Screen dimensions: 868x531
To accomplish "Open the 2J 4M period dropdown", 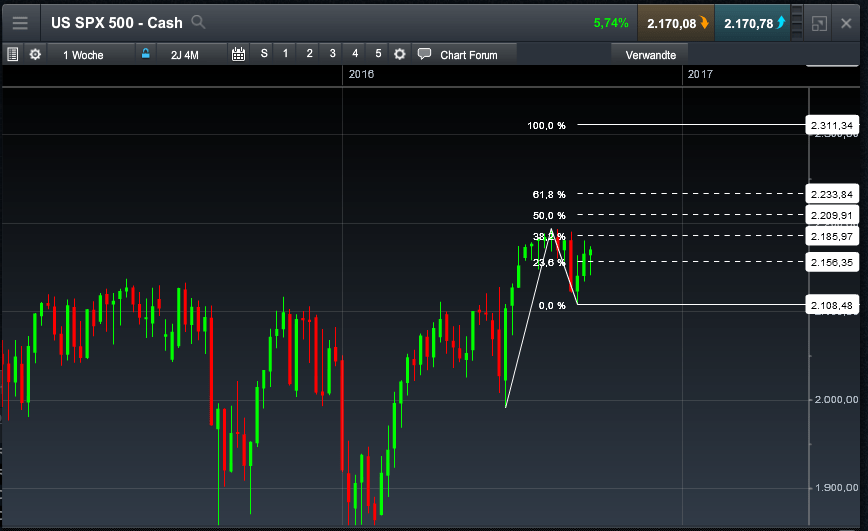I will click(x=192, y=55).
